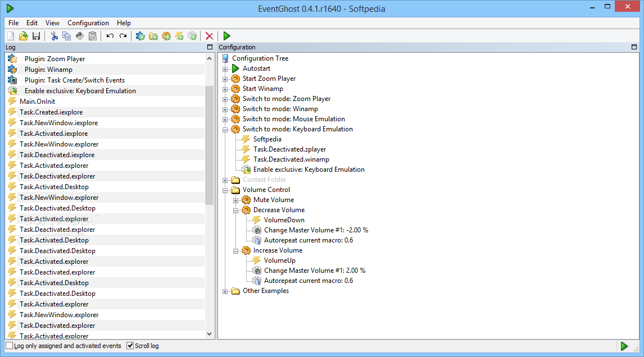Paste from clipboard using toolbar icon

pyautogui.click(x=93, y=36)
